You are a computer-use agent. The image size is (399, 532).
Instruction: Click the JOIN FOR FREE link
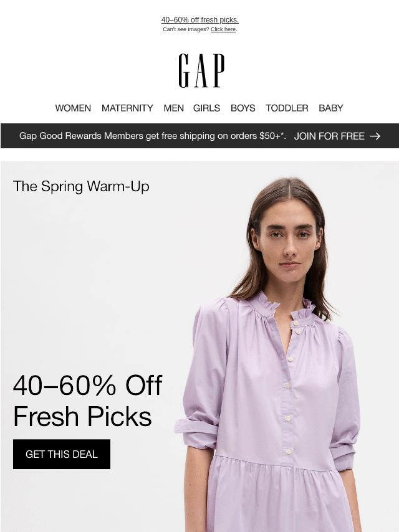[x=329, y=136]
